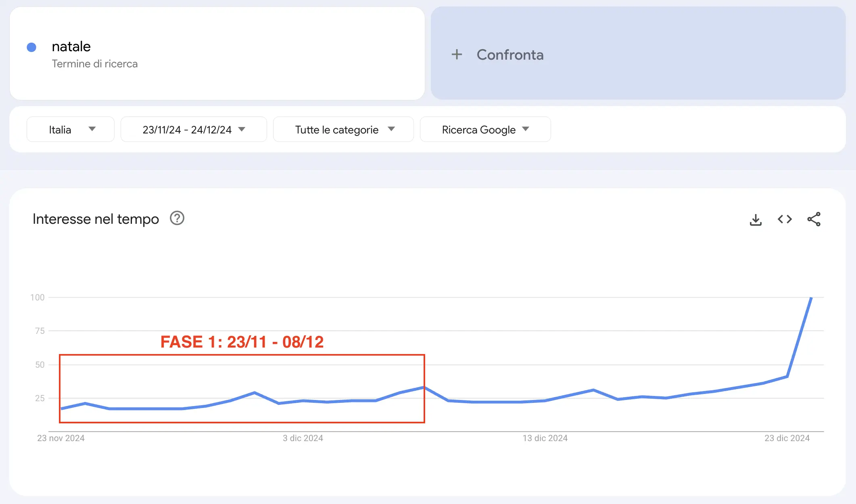Image resolution: width=856 pixels, height=504 pixels.
Task: Open the Italia country dropdown
Action: tap(71, 129)
